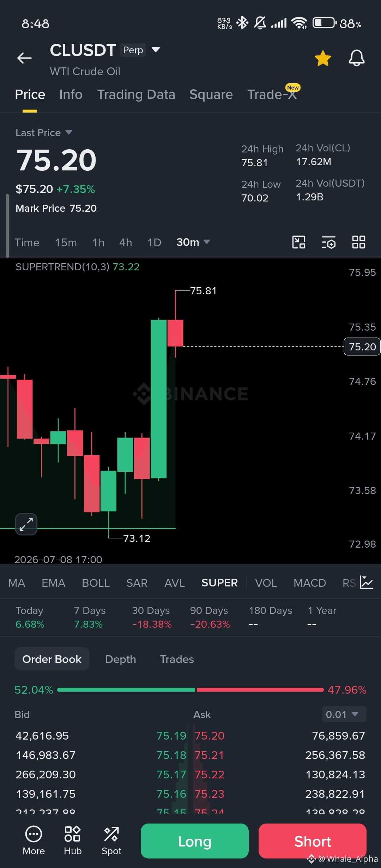Enable the BOLL indicator

pyautogui.click(x=96, y=583)
